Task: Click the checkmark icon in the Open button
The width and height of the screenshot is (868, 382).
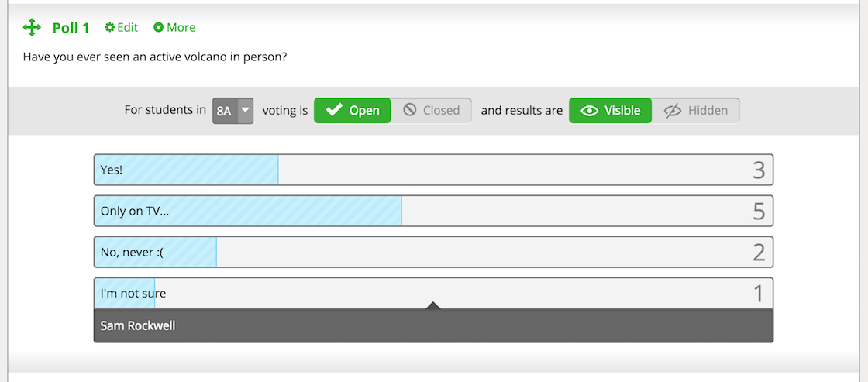Action: pos(334,110)
